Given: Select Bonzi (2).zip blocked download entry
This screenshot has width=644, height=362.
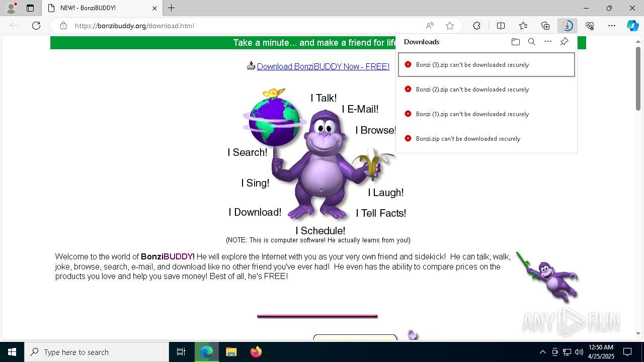Looking at the screenshot, I should [x=487, y=89].
